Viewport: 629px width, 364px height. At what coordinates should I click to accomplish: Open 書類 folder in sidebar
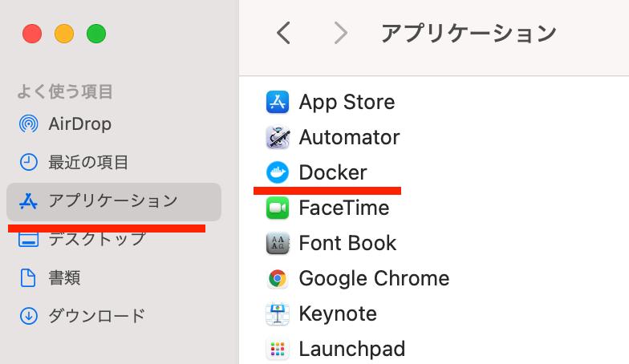64,277
